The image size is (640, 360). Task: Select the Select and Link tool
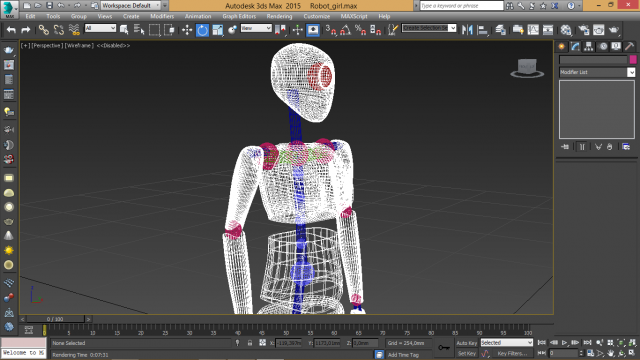tap(43, 30)
